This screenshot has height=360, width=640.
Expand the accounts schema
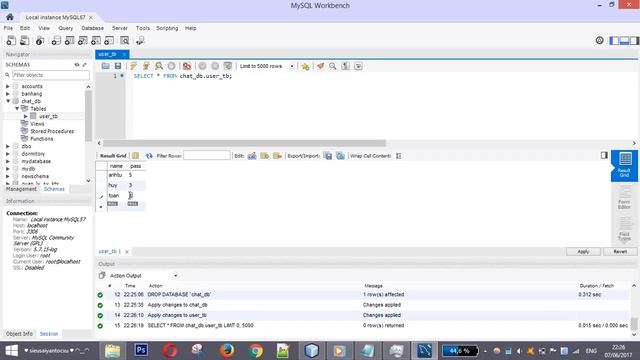(8, 87)
